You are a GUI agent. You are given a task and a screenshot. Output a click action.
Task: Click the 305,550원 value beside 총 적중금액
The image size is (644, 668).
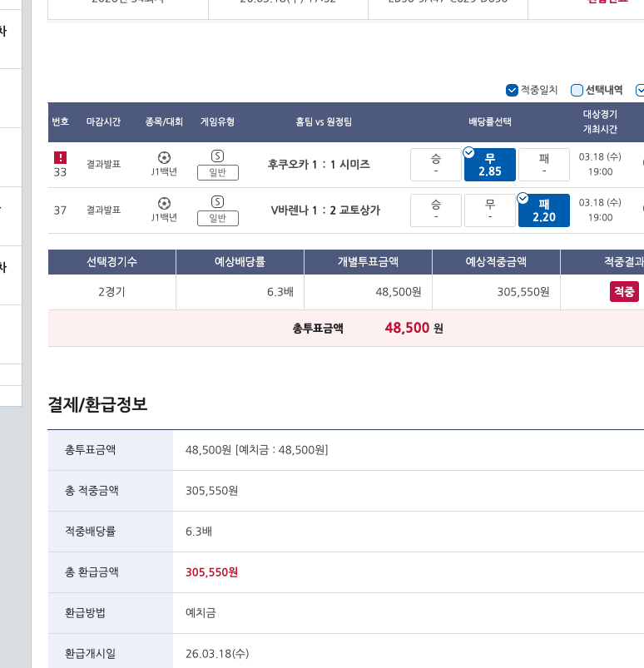pos(211,491)
